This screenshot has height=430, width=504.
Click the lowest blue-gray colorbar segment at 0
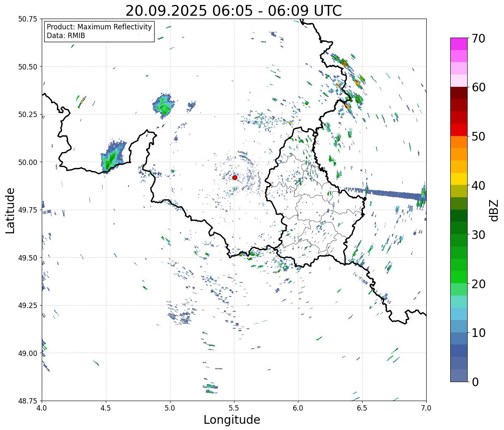tap(459, 375)
